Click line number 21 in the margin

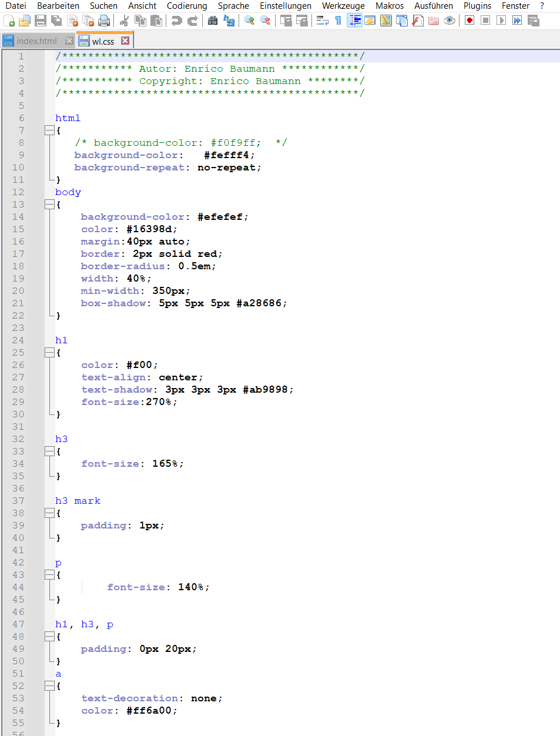tap(18, 303)
